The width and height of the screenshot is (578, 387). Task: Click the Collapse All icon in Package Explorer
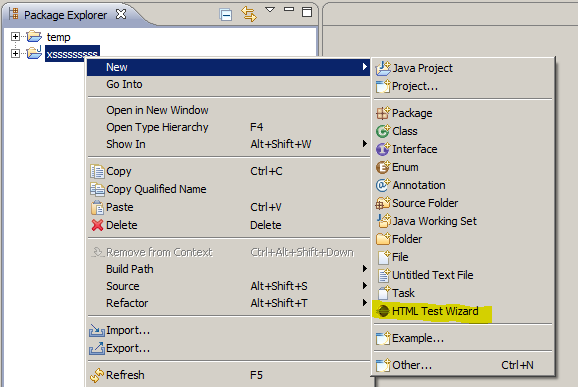click(226, 15)
